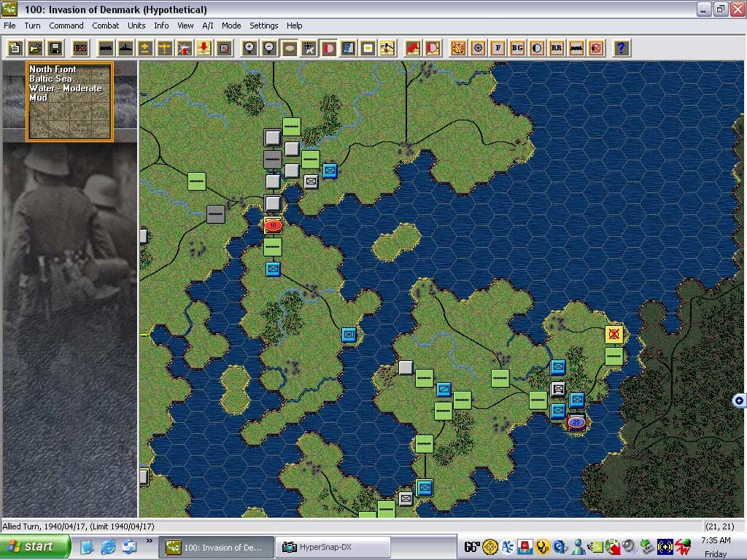The height and width of the screenshot is (560, 747).
Task: Click the blue arrow at right map edge
Action: pos(739,400)
